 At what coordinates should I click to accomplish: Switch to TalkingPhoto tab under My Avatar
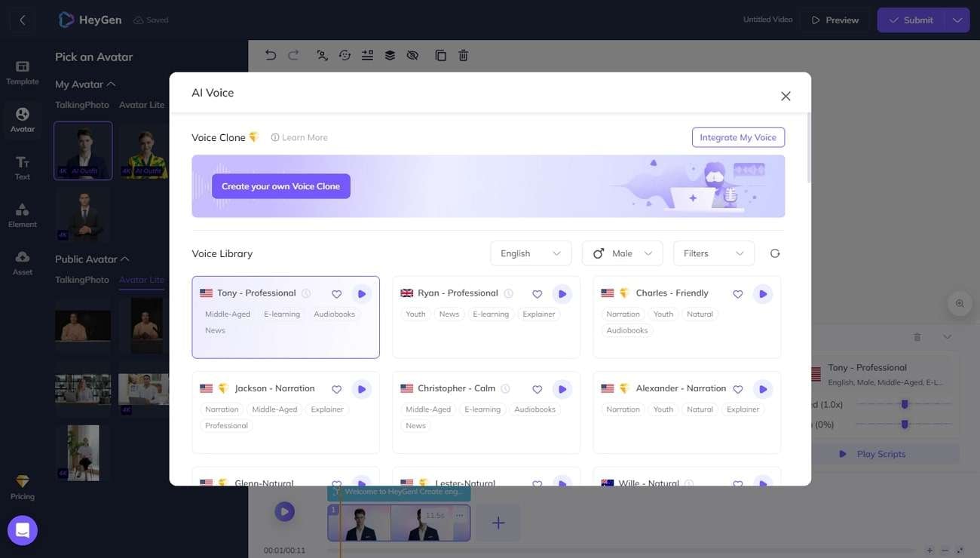pos(82,105)
